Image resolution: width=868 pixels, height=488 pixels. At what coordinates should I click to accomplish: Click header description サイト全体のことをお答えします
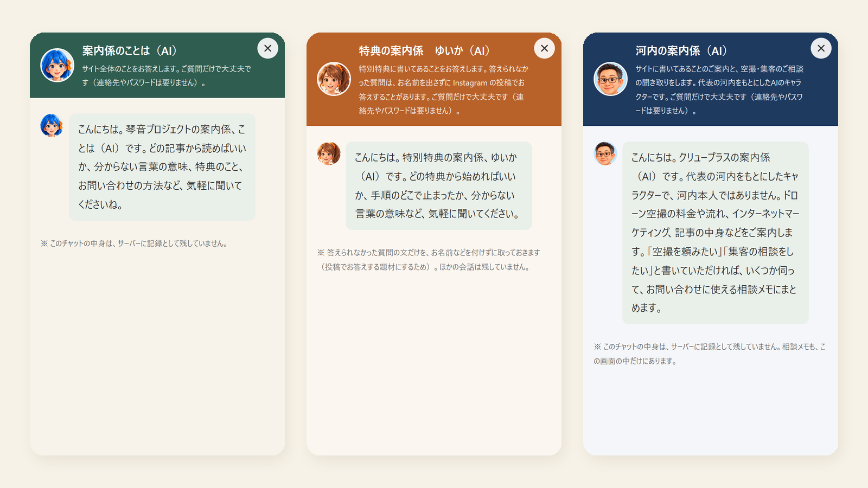167,76
